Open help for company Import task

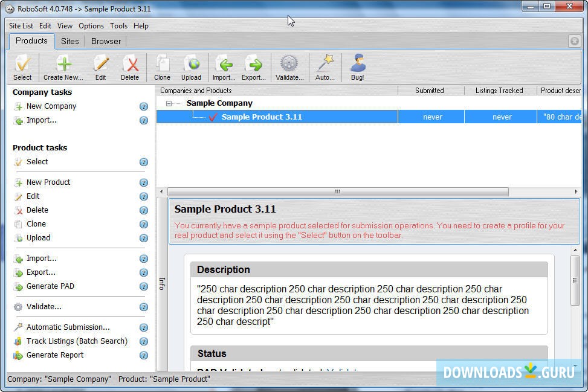[x=144, y=120]
